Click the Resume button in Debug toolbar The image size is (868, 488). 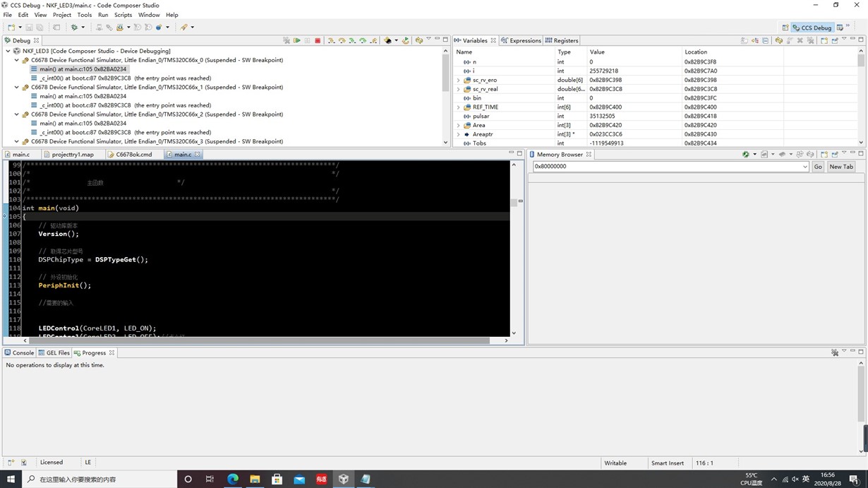point(297,40)
